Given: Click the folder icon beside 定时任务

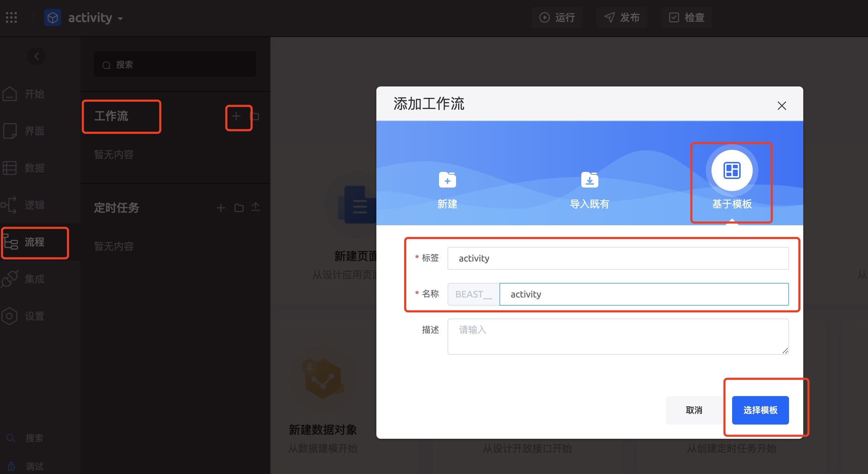Looking at the screenshot, I should tap(239, 208).
